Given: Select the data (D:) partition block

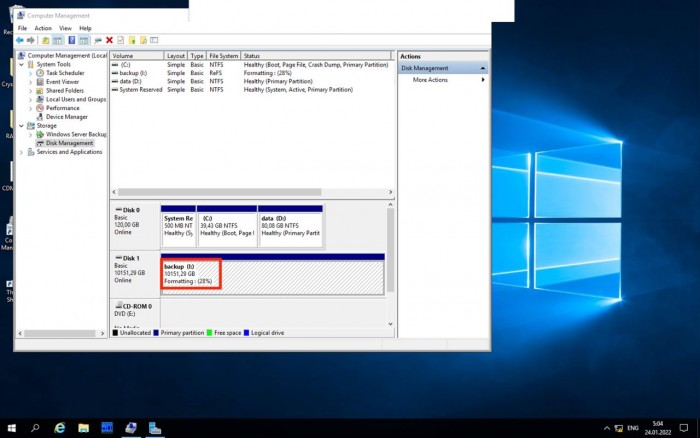Looking at the screenshot, I should point(290,226).
